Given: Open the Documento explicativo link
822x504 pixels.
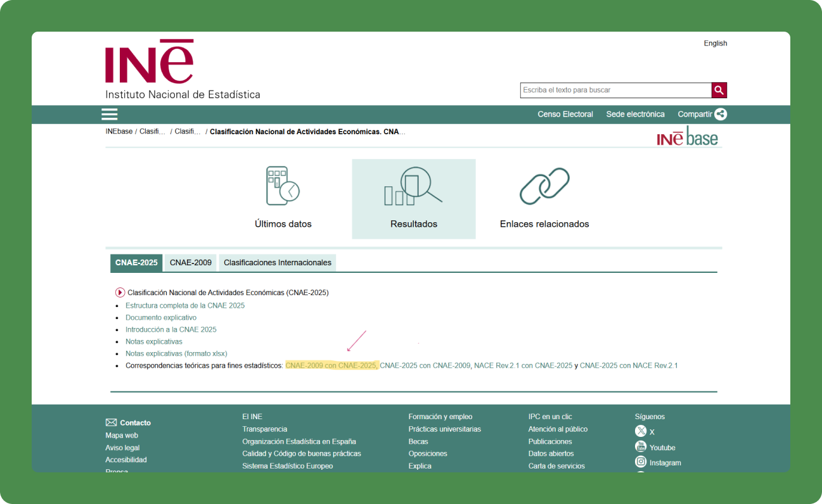Looking at the screenshot, I should 161,317.
